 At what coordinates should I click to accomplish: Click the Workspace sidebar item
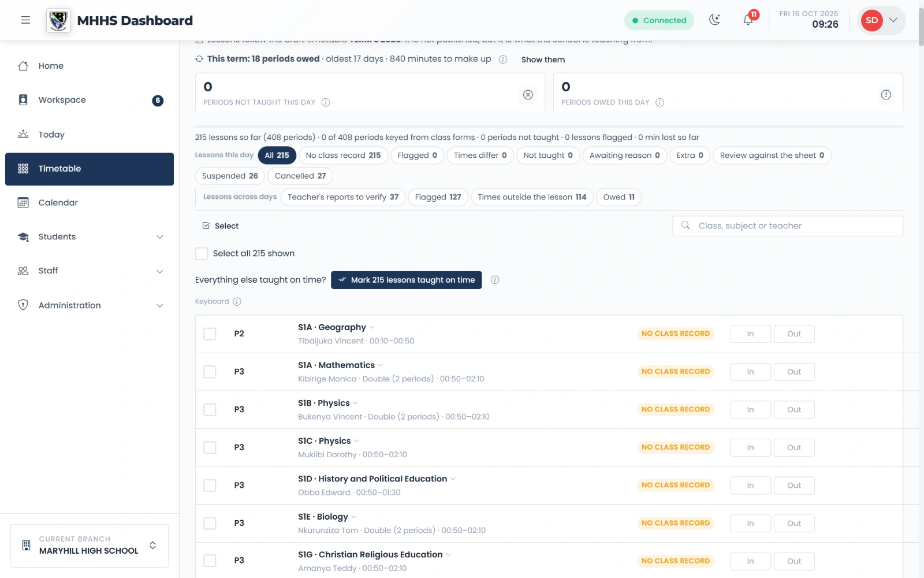pos(90,100)
